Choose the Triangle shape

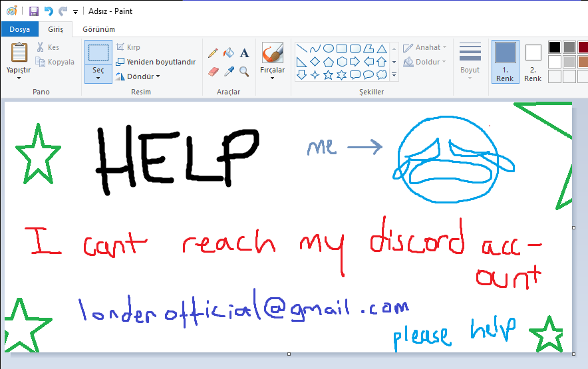382,49
